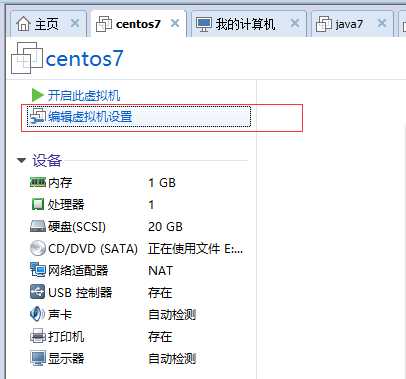Close the 主页 tab
The height and width of the screenshot is (379, 406).
(x=75, y=23)
